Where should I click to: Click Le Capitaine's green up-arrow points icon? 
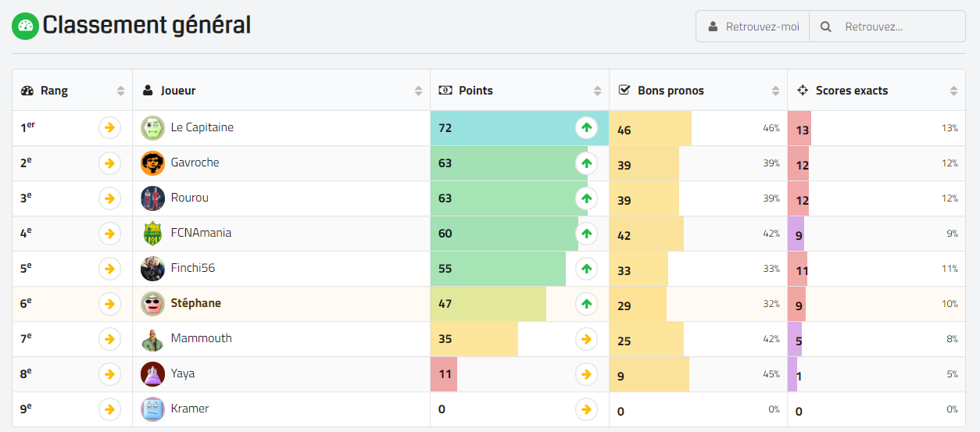[x=586, y=128]
